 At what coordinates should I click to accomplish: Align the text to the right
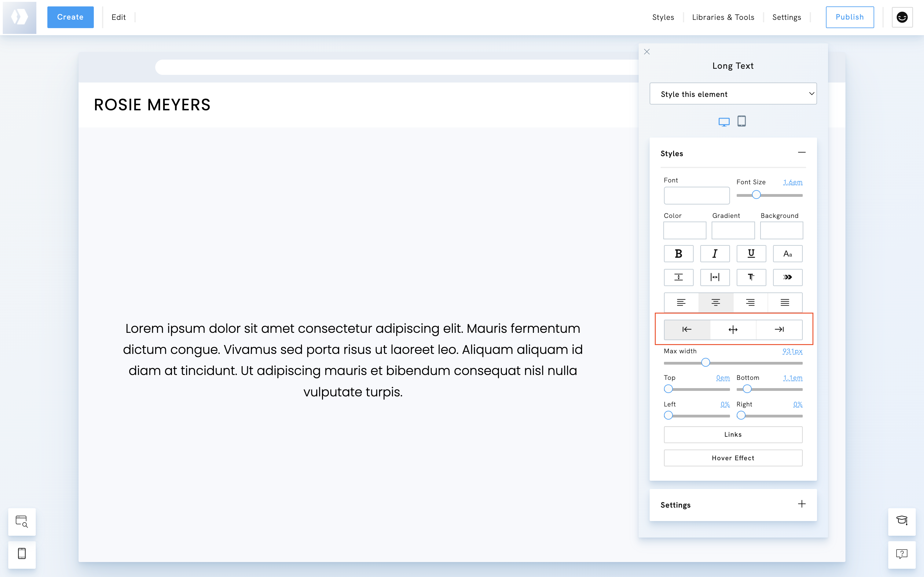click(750, 302)
